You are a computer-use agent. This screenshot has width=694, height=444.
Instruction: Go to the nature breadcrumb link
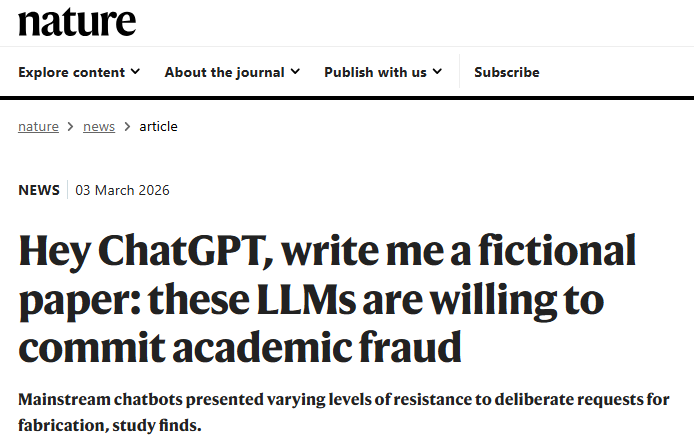(x=38, y=127)
